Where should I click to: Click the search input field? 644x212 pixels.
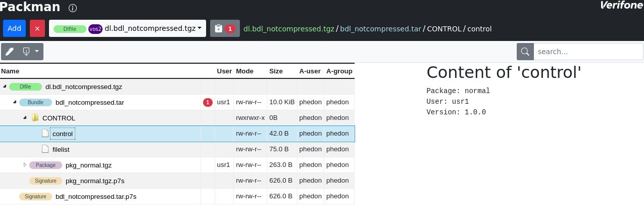point(588,52)
